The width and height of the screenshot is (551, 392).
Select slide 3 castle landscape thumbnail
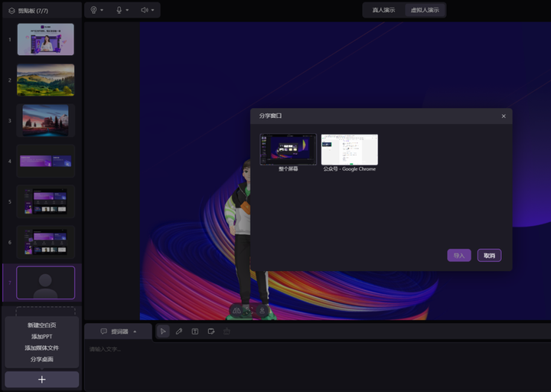coord(46,120)
